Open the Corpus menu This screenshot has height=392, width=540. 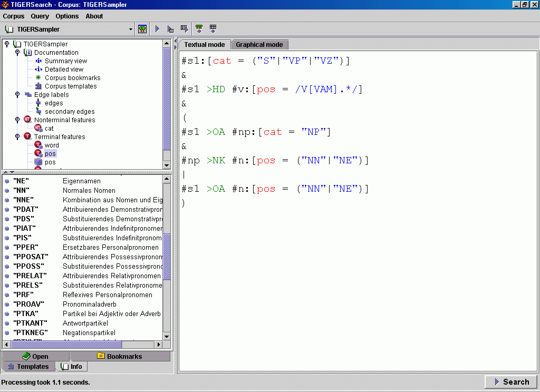[x=13, y=16]
